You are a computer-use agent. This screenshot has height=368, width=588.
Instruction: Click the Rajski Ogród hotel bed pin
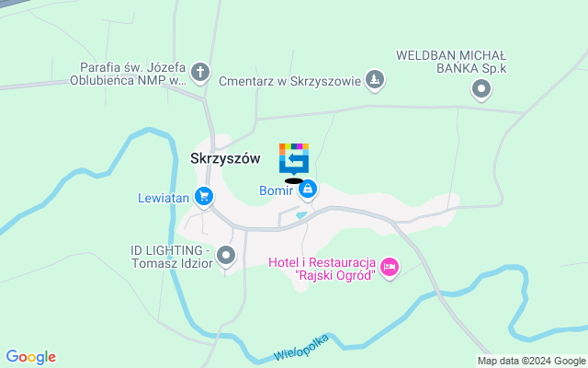(390, 268)
